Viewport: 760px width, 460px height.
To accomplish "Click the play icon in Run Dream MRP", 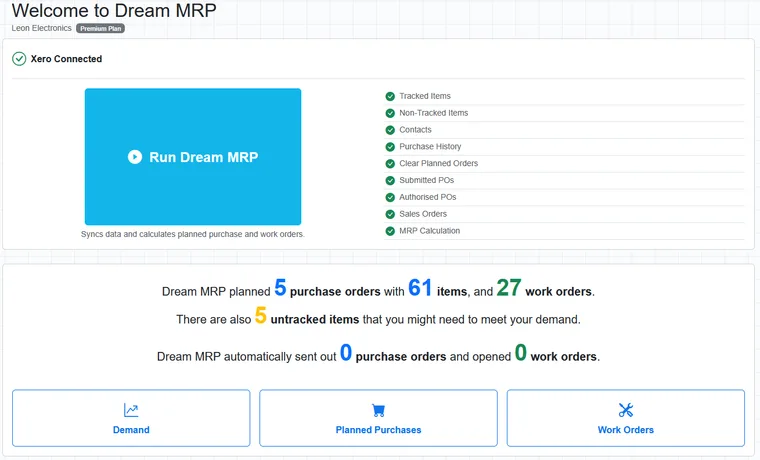I will (x=135, y=157).
